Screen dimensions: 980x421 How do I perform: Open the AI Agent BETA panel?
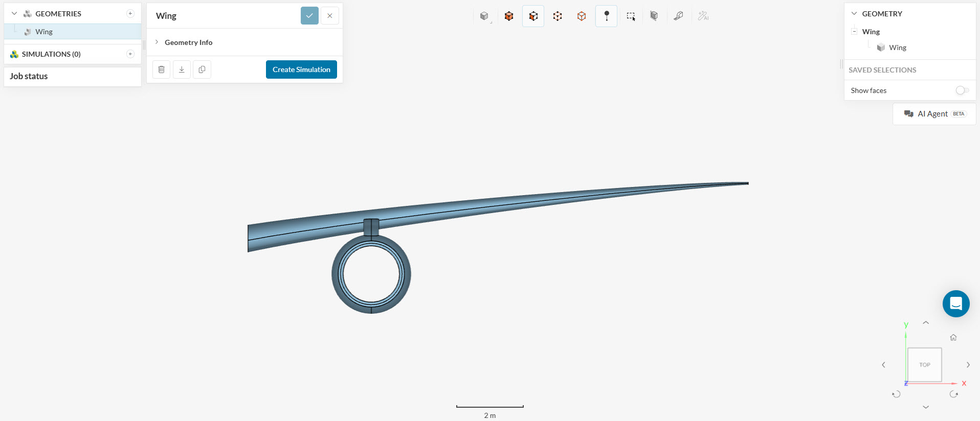click(934, 114)
